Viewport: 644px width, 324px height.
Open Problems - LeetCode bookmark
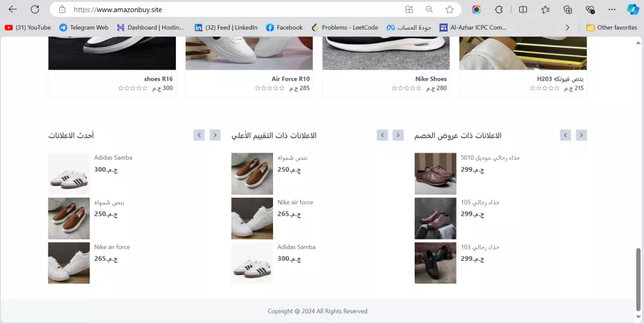(x=345, y=28)
